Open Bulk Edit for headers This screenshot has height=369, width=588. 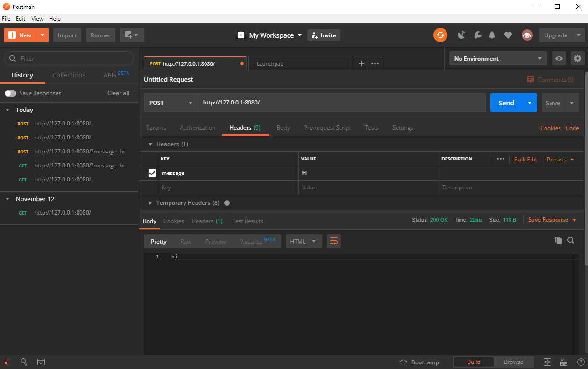[525, 159]
